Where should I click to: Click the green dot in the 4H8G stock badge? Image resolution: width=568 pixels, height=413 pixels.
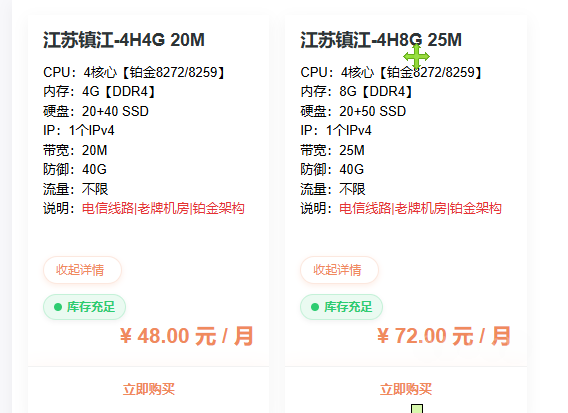315,307
